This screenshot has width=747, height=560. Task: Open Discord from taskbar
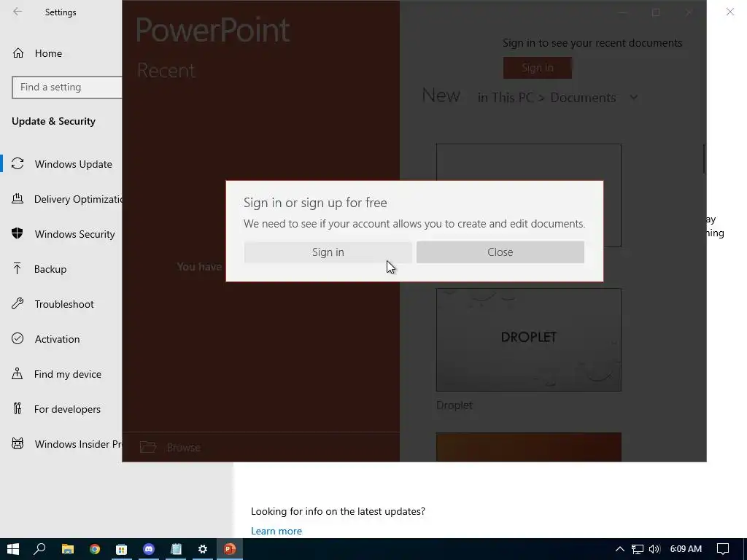point(149,549)
